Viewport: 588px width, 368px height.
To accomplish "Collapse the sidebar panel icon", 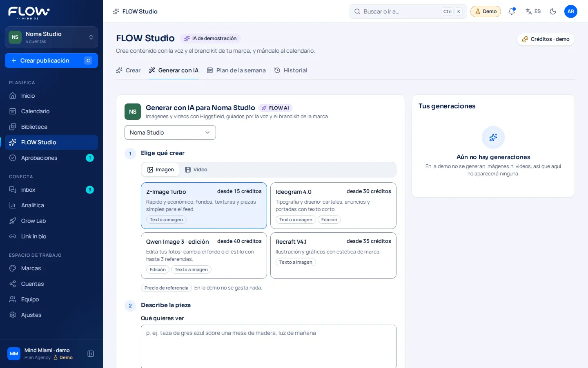I will (x=91, y=354).
